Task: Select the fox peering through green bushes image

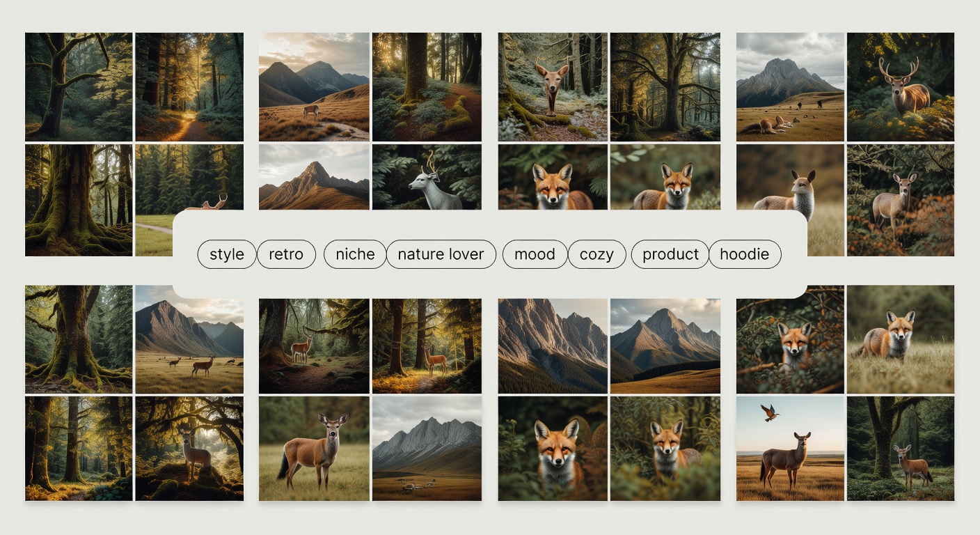Action: tap(665, 449)
